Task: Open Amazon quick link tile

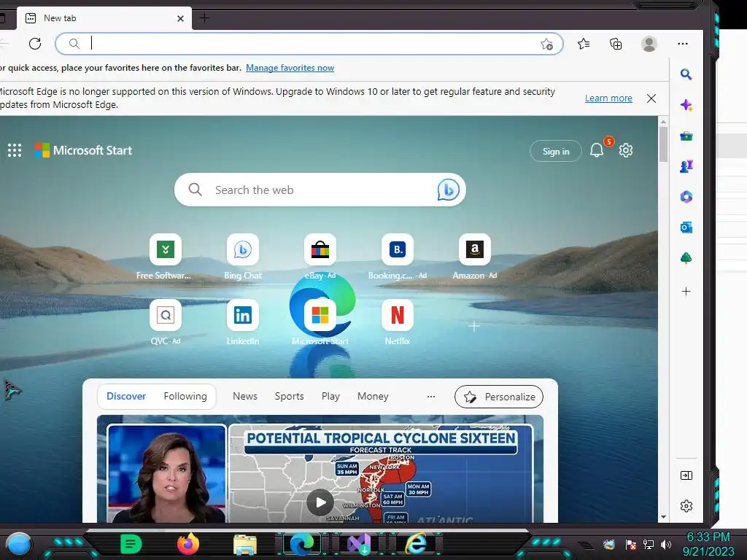Action: pyautogui.click(x=474, y=249)
